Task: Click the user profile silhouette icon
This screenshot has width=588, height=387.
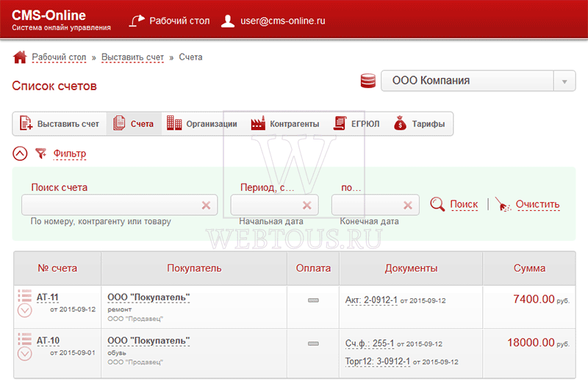Action: pos(228,21)
